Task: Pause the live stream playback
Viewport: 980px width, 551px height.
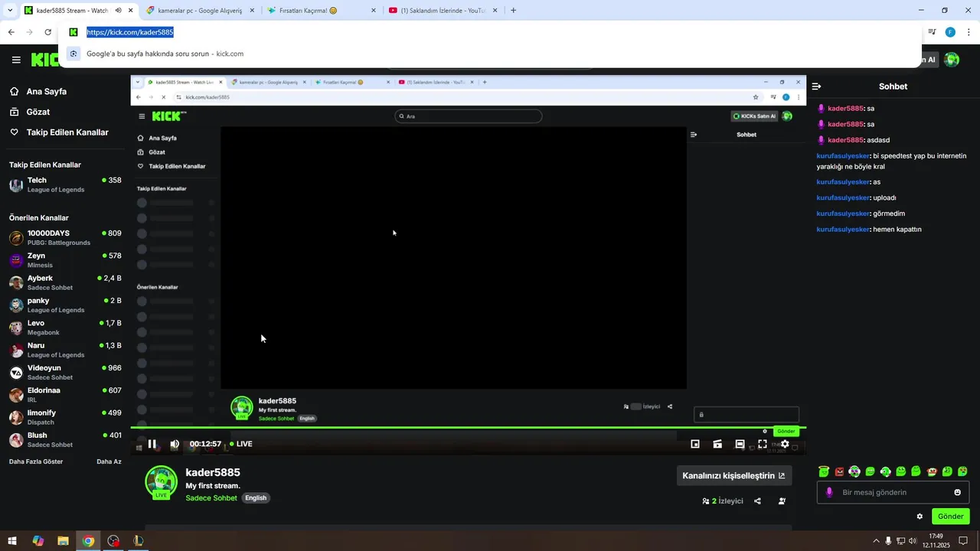Action: click(152, 444)
